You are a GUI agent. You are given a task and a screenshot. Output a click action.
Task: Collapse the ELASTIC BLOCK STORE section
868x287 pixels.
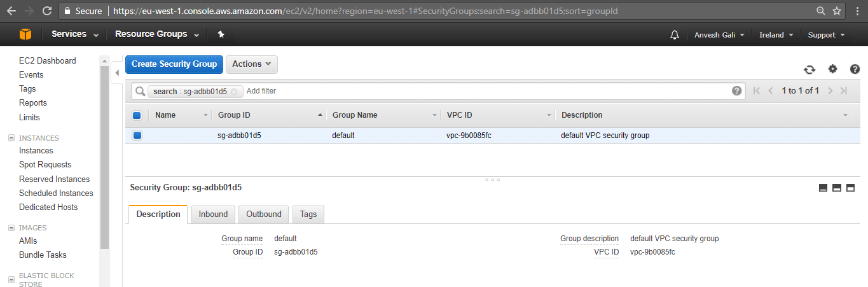(x=11, y=279)
